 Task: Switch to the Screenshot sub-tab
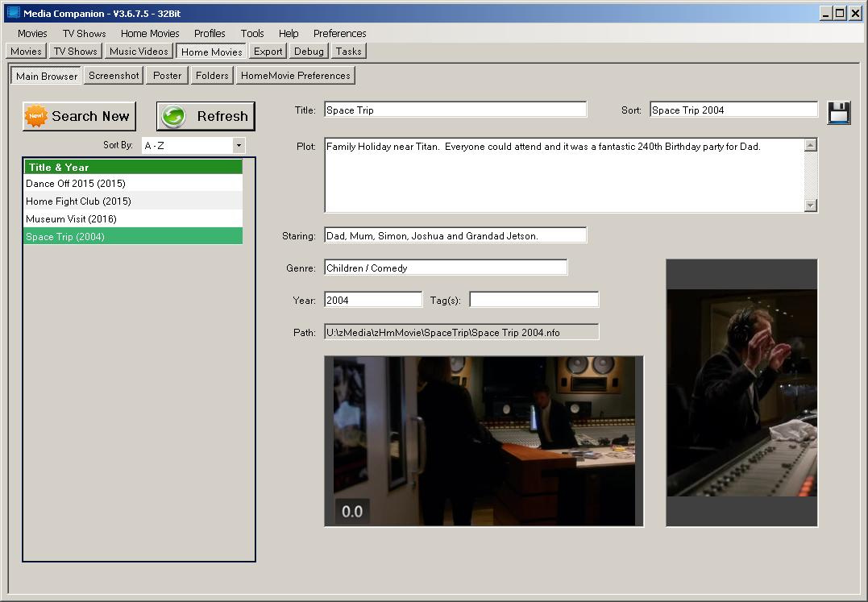(x=114, y=75)
